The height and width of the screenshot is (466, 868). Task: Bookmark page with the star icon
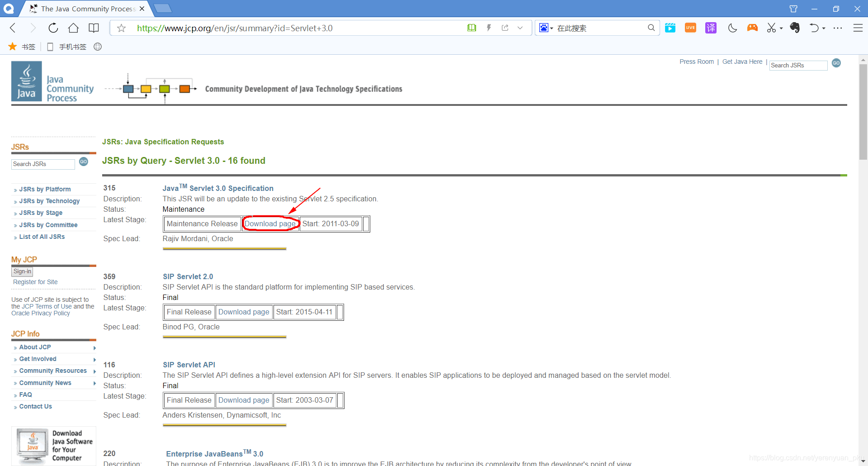pos(121,28)
